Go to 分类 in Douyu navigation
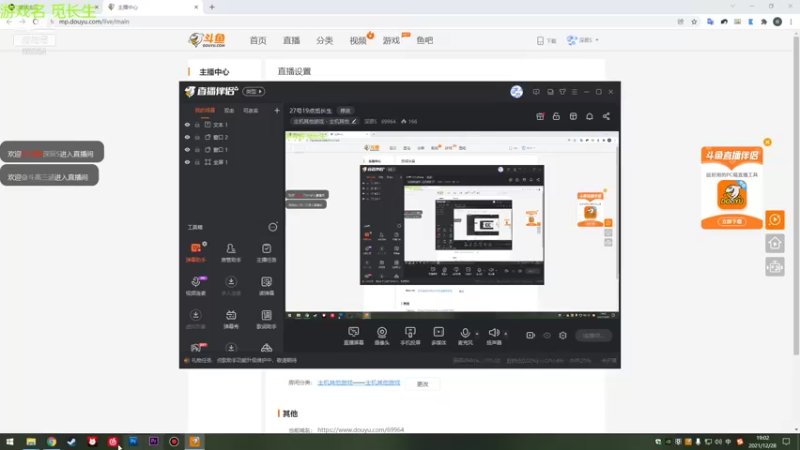The height and width of the screenshot is (450, 800). point(324,40)
